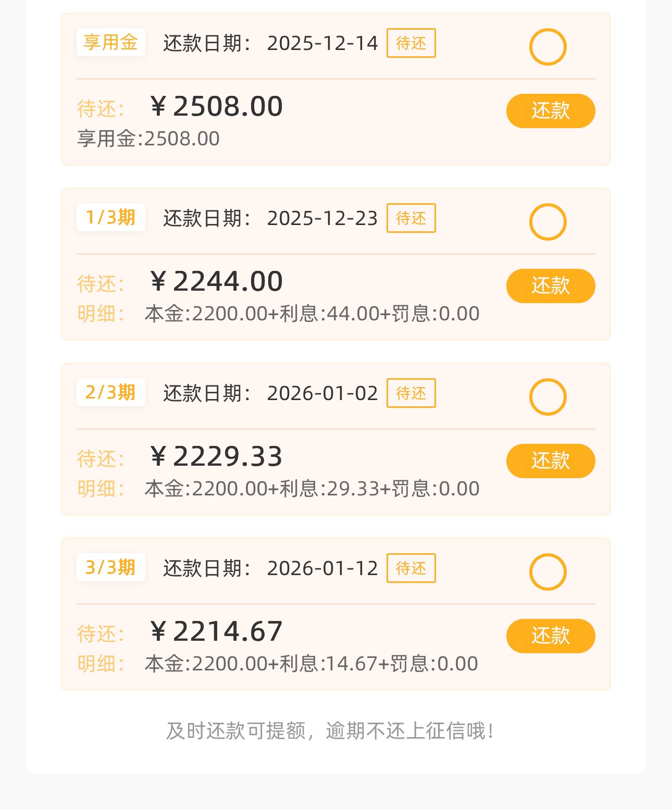The height and width of the screenshot is (809, 672).
Task: Click the 待还 badge beside 2026-01-02
Action: click(x=411, y=393)
